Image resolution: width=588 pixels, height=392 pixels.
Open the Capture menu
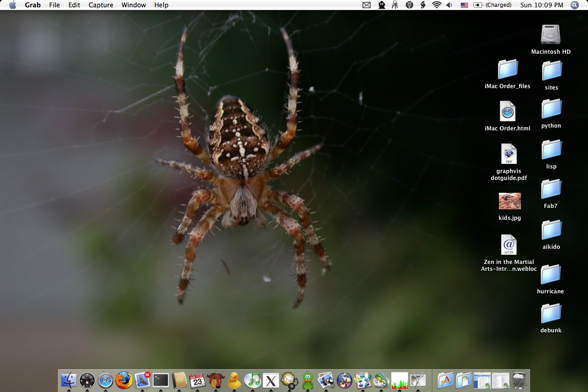(101, 5)
